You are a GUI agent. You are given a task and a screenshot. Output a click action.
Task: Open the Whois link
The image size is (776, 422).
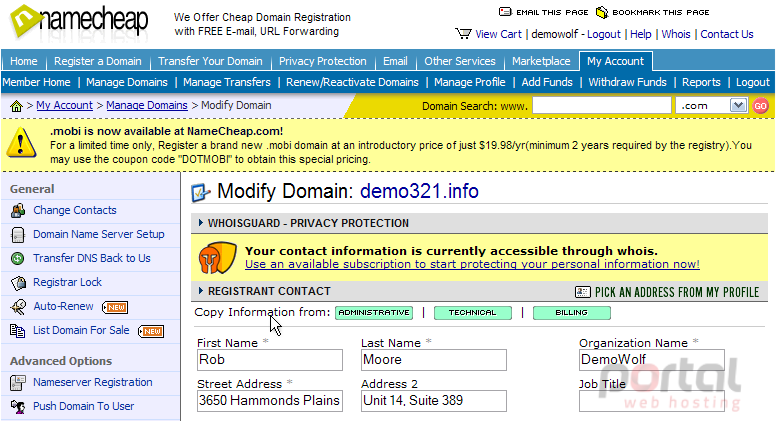(x=676, y=34)
